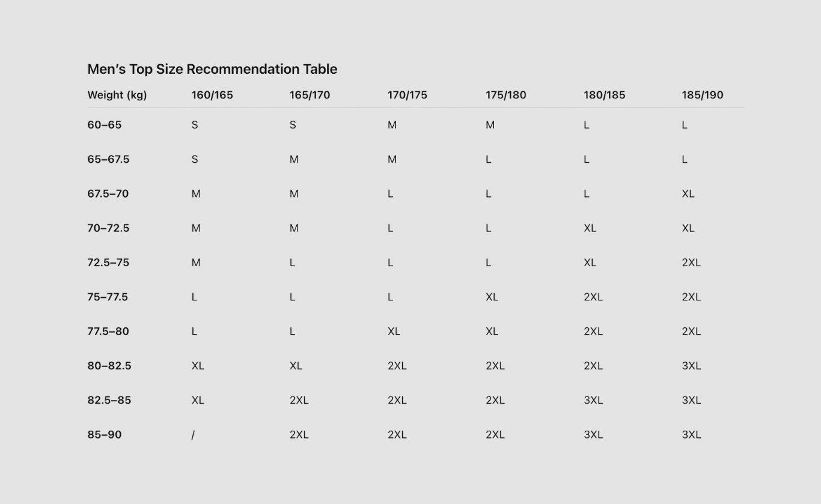This screenshot has height=504, width=821.
Task: Click the 170/175 height column header
Action: pyautogui.click(x=407, y=95)
